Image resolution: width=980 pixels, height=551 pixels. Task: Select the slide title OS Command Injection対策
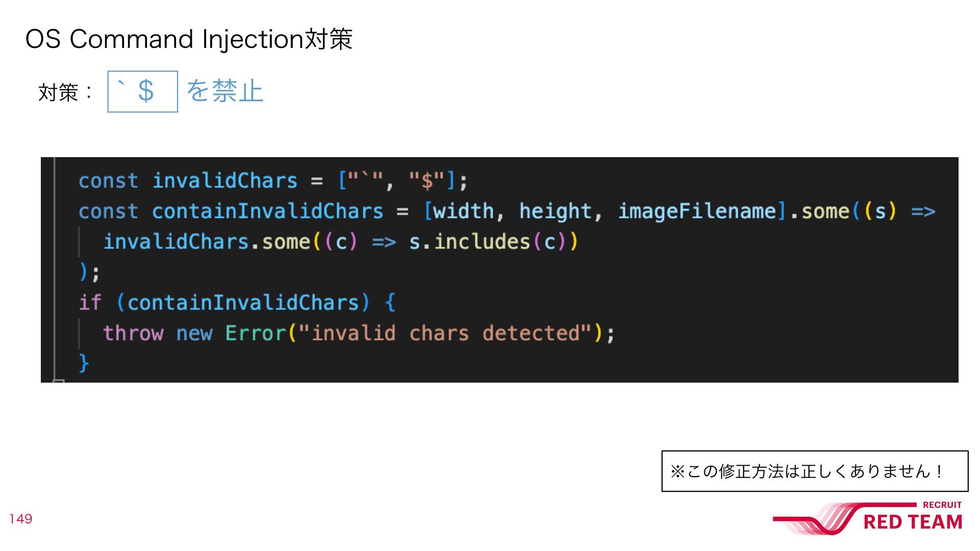click(189, 39)
